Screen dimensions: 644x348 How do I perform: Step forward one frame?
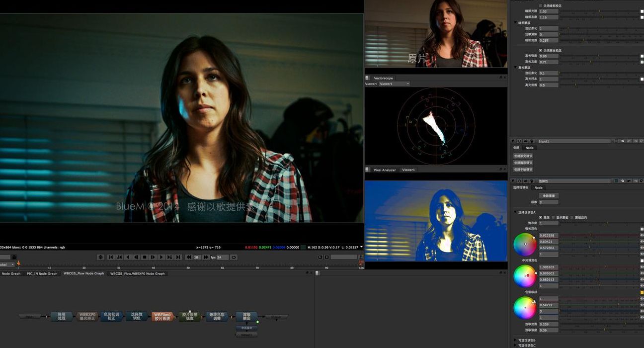(x=153, y=257)
